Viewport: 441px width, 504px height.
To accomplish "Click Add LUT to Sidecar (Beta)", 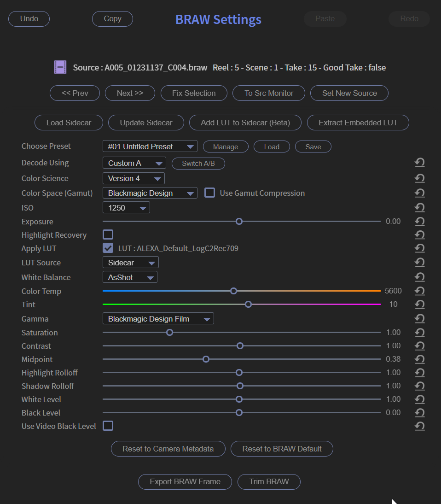I will (x=245, y=123).
